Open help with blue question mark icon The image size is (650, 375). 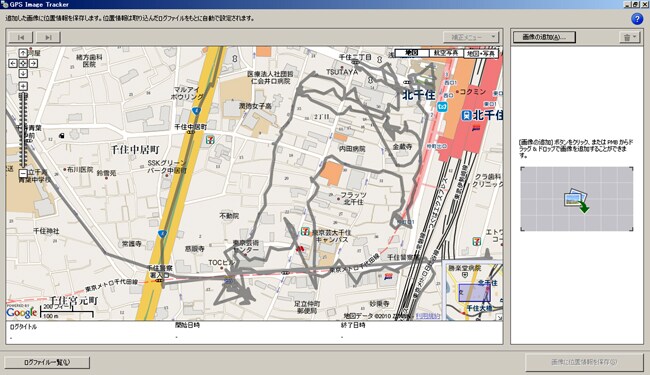[637, 19]
